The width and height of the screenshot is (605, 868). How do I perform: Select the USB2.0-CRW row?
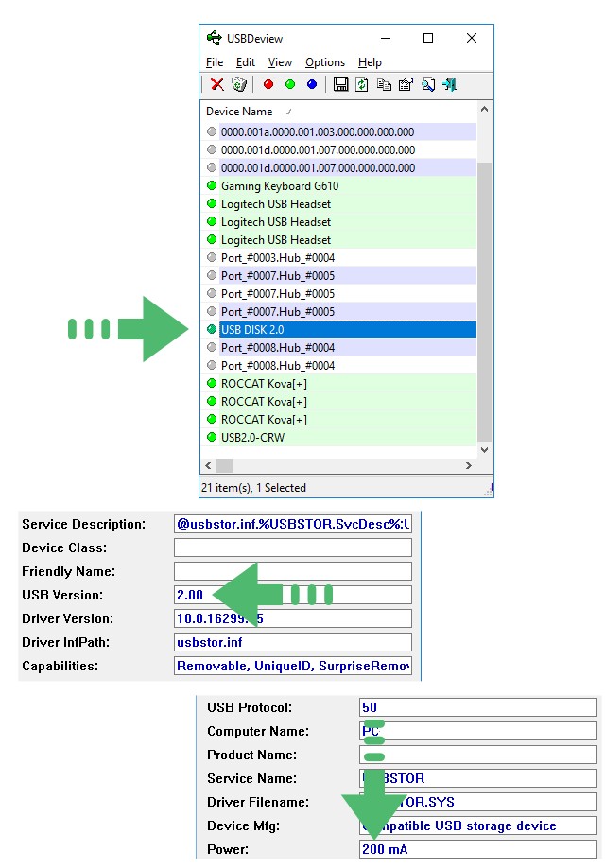338,437
